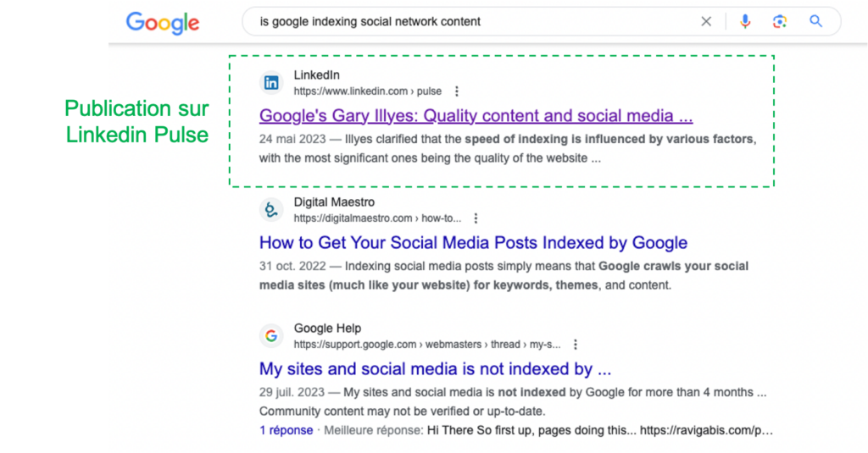Screen dimensions: 868x453
Task: Click the Google logo
Action: click(162, 23)
